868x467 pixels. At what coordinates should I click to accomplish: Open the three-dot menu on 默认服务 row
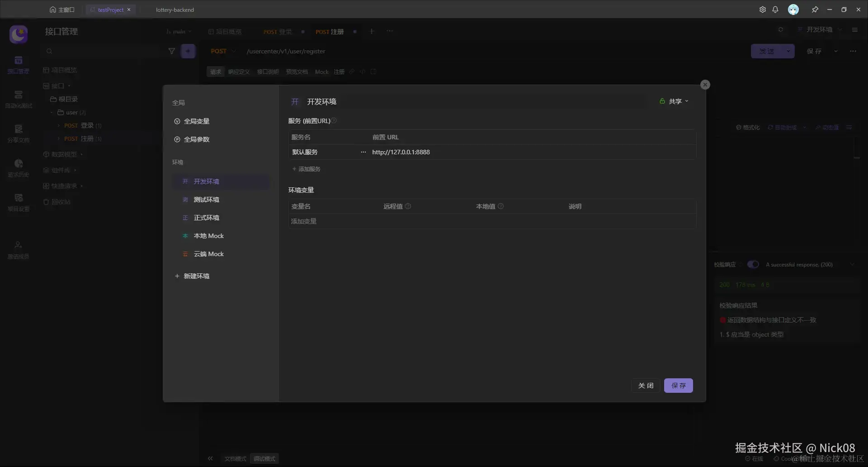point(363,152)
